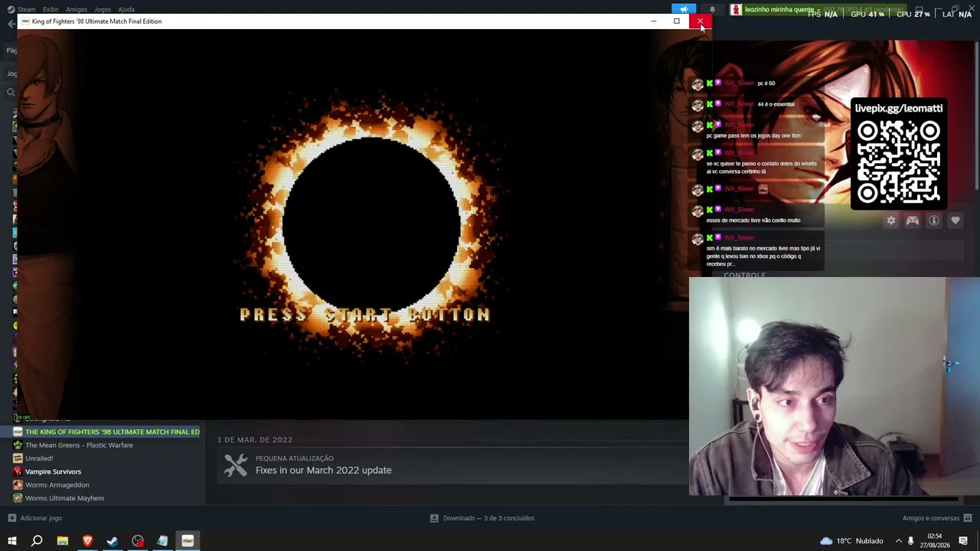Viewport: 980px width, 551px height.
Task: Click the Unrailed! game icon
Action: click(x=18, y=458)
